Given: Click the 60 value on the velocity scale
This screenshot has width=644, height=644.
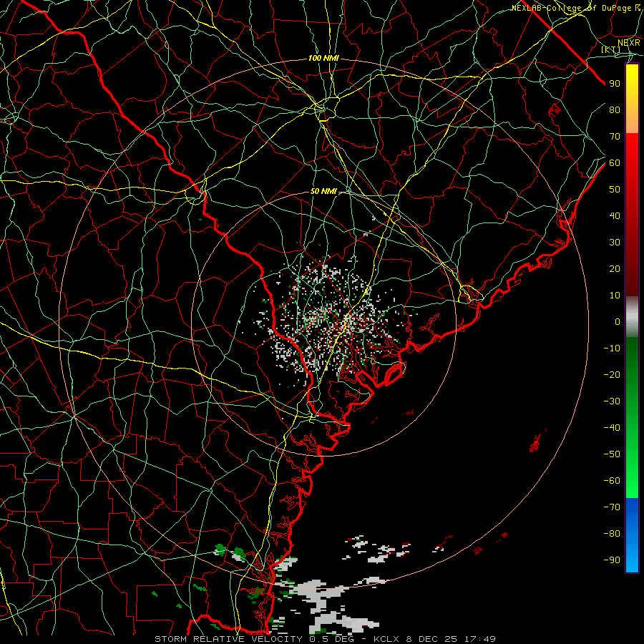Looking at the screenshot, I should (615, 163).
